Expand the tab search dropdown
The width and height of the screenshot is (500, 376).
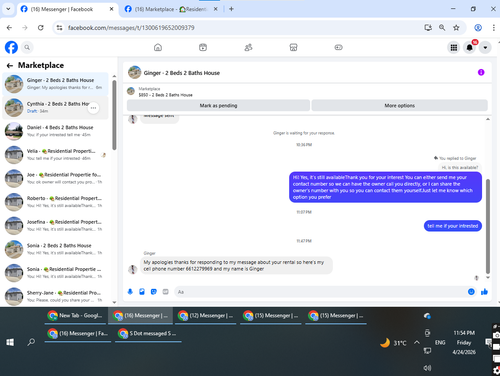coord(8,9)
